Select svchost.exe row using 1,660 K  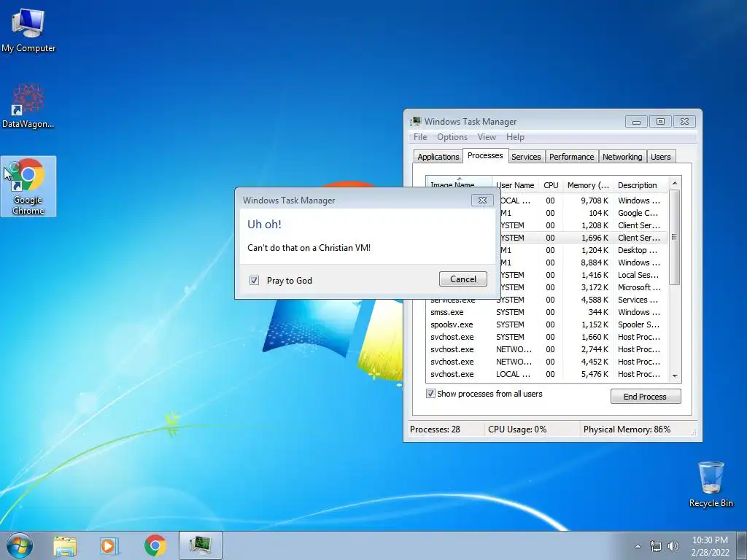tap(547, 337)
